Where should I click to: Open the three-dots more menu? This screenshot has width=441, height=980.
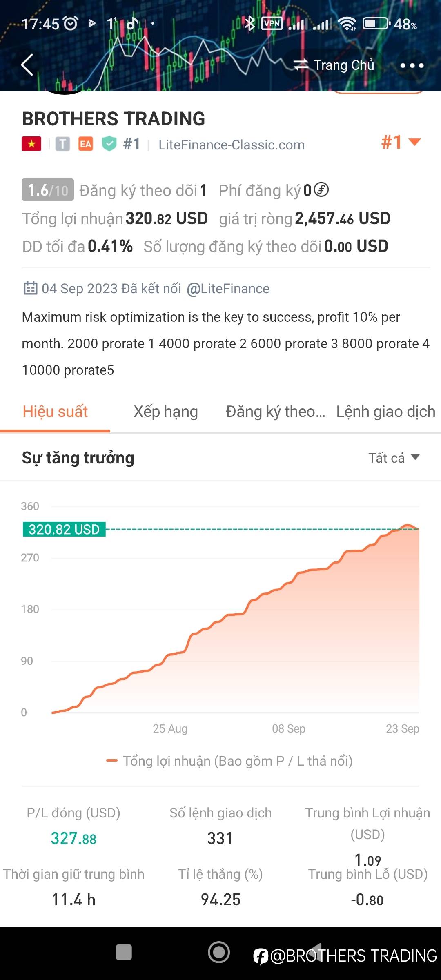click(x=412, y=65)
